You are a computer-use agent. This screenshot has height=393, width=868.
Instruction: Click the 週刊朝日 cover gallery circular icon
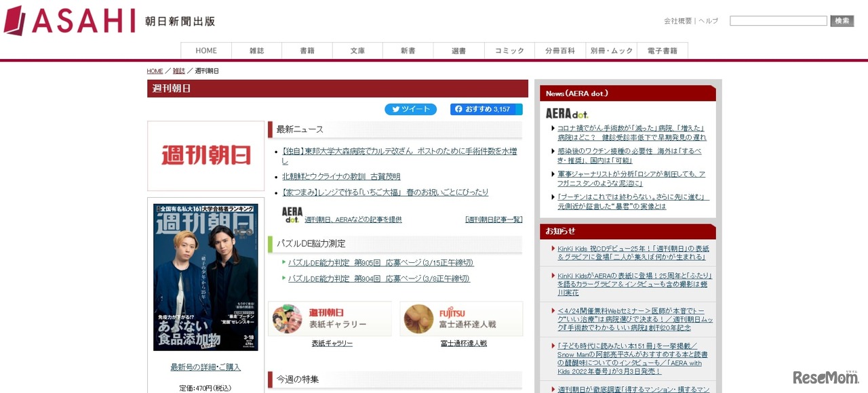[x=287, y=318]
